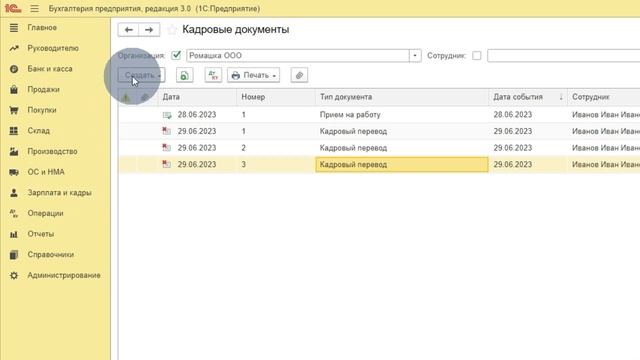Add Кадровые документы to favorites star
The width and height of the screenshot is (640, 360).
(x=172, y=29)
